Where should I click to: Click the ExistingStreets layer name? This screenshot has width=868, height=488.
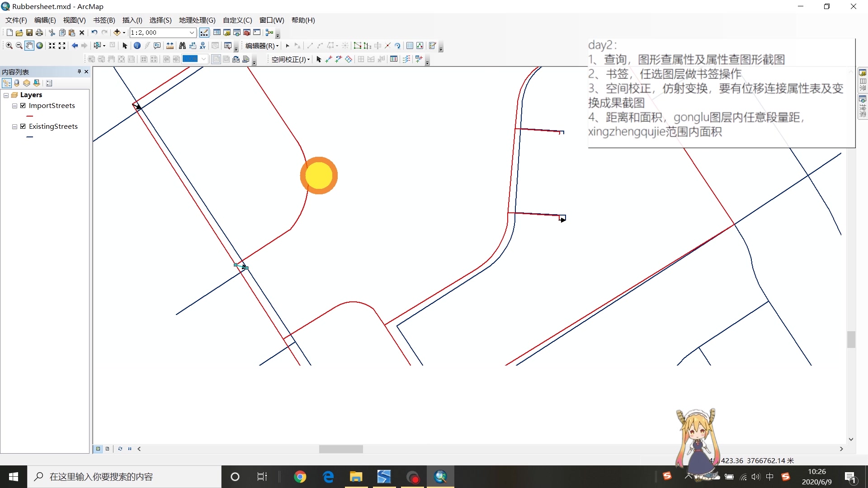pos(53,127)
